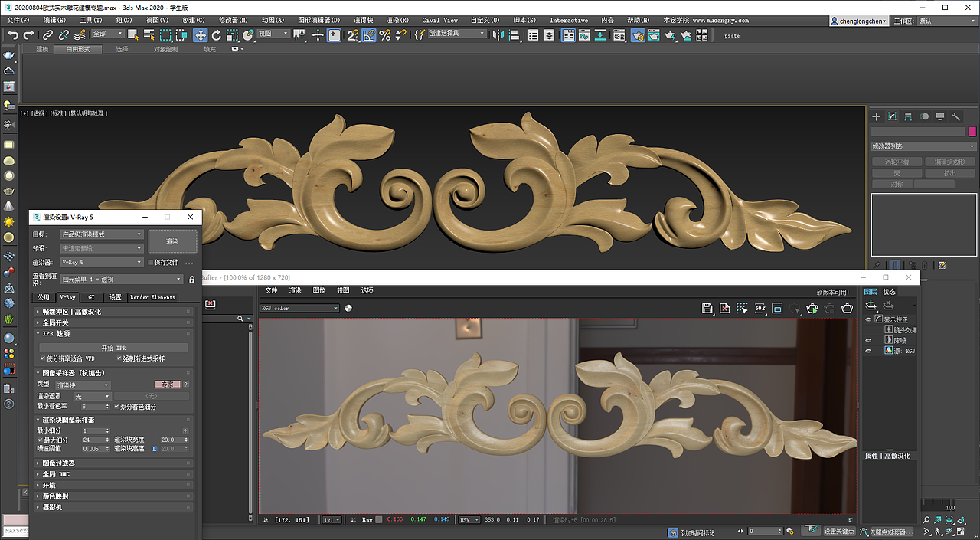Screen dimensions: 980x540
Task: Open the 渲染器 V-Ray 5 dropdown
Action: click(102, 262)
